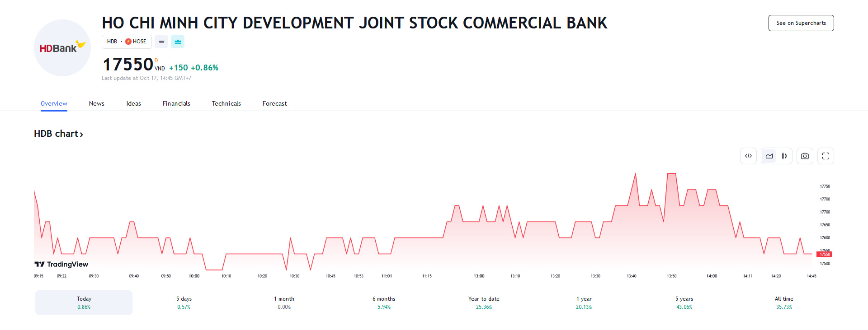Open the Technicals tab

coord(226,103)
